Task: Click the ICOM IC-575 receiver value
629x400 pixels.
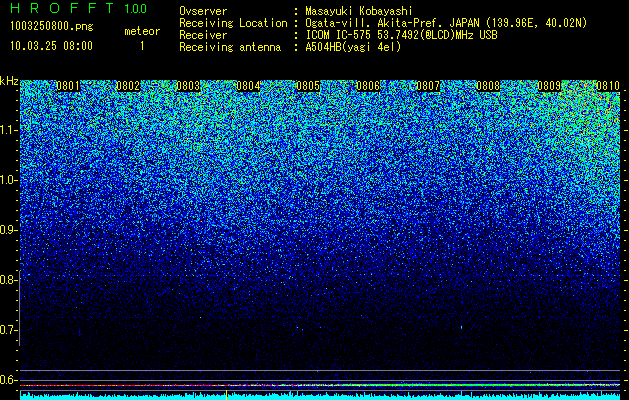Action: [401, 35]
